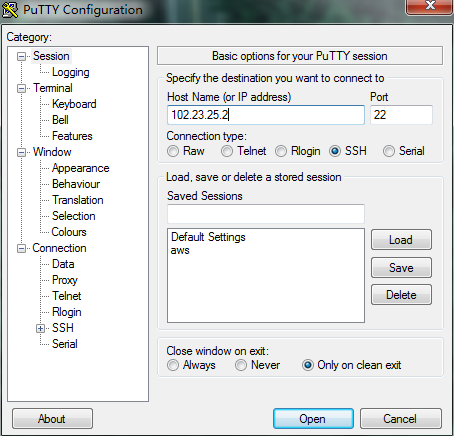The width and height of the screenshot is (454, 436).
Task: Select Keyboard under Terminal
Action: point(74,104)
